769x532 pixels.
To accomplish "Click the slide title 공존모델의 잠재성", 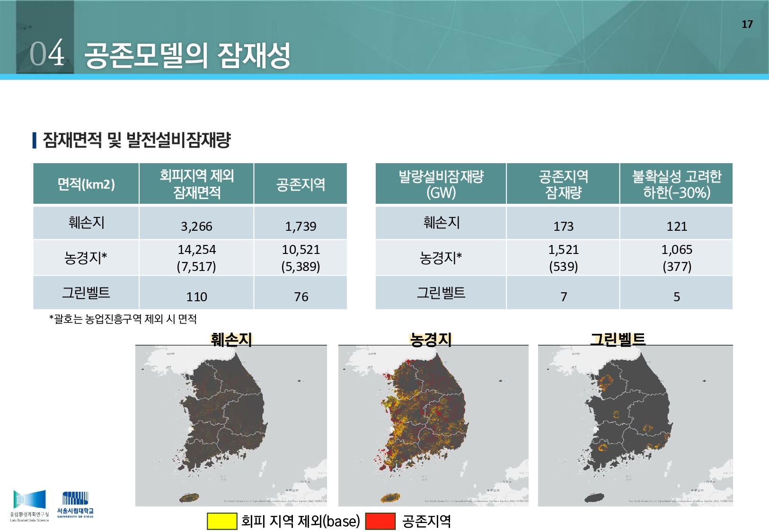I will tap(187, 55).
